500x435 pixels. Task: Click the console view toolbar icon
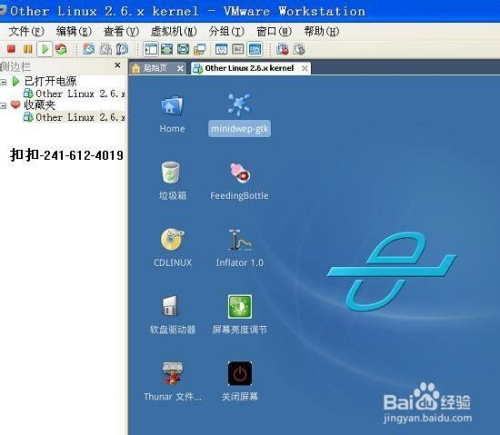(255, 49)
